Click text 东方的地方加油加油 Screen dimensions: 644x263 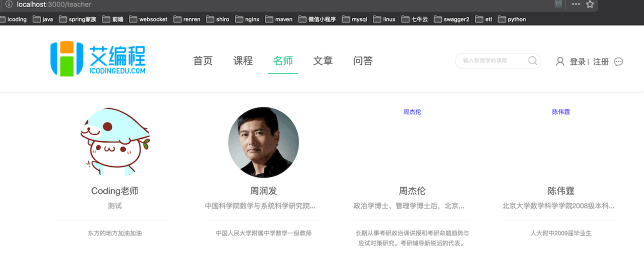(x=115, y=233)
